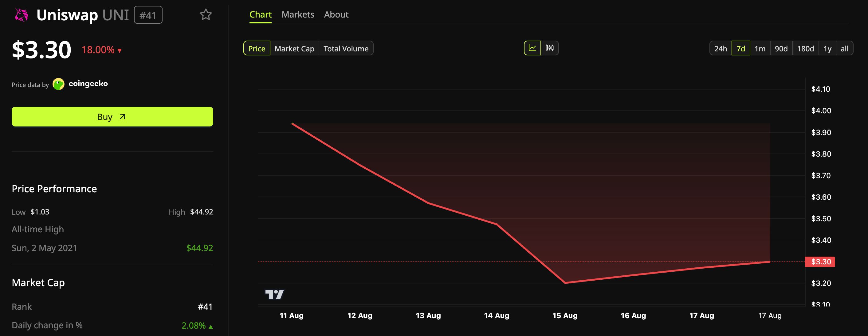Click the 11 Aug axis label
Viewport: 868px width, 336px height.
(292, 316)
